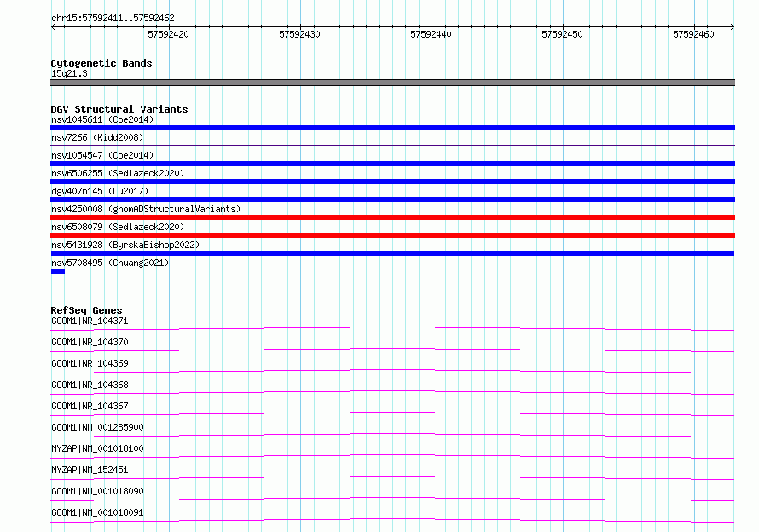The width and height of the screenshot is (759, 532).
Task: Select the 15q21.3 band label
Action: pyautogui.click(x=69, y=73)
